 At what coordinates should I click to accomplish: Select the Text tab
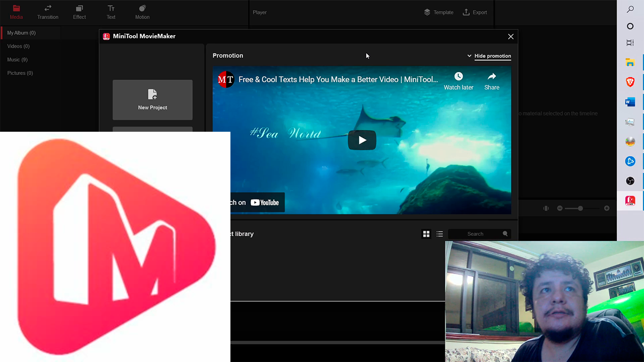111,12
